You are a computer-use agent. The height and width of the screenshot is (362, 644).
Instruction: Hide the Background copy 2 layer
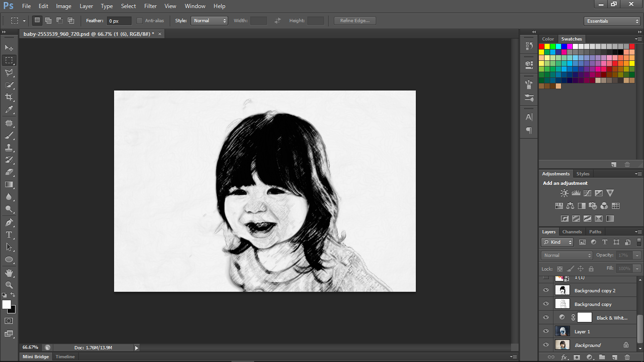click(x=546, y=290)
